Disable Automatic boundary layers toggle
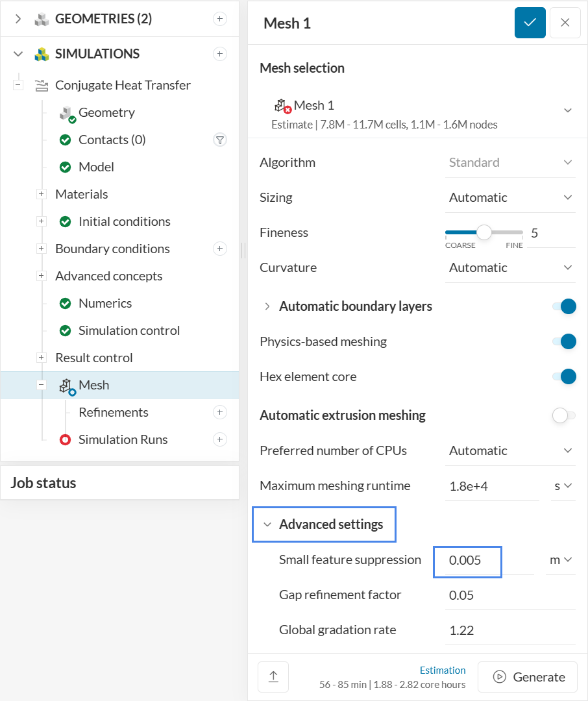 click(564, 306)
